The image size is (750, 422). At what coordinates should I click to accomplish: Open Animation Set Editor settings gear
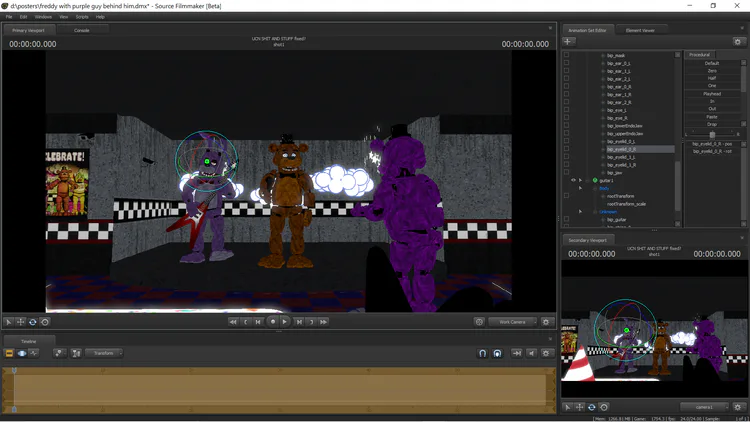tap(738, 42)
